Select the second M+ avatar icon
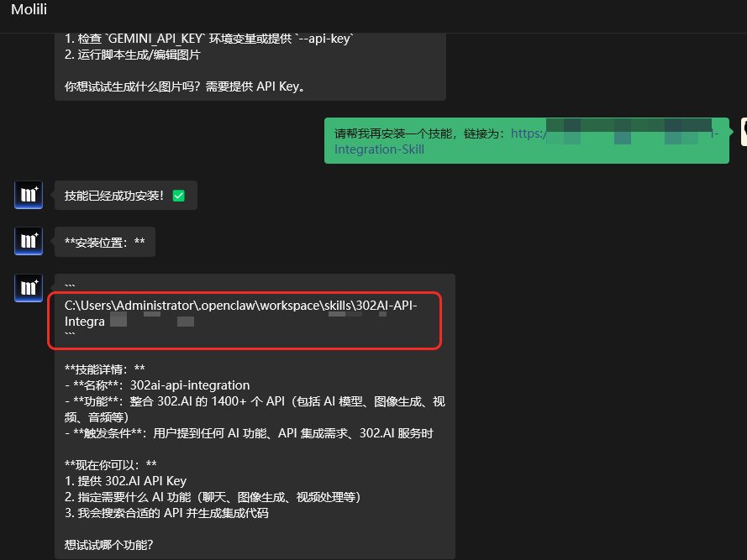 point(28,241)
